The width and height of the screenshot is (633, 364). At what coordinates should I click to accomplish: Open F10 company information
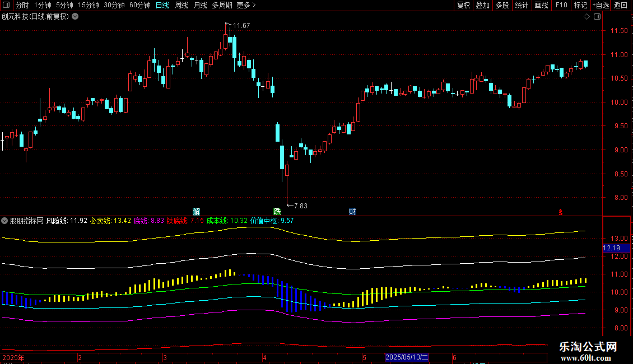coord(561,5)
